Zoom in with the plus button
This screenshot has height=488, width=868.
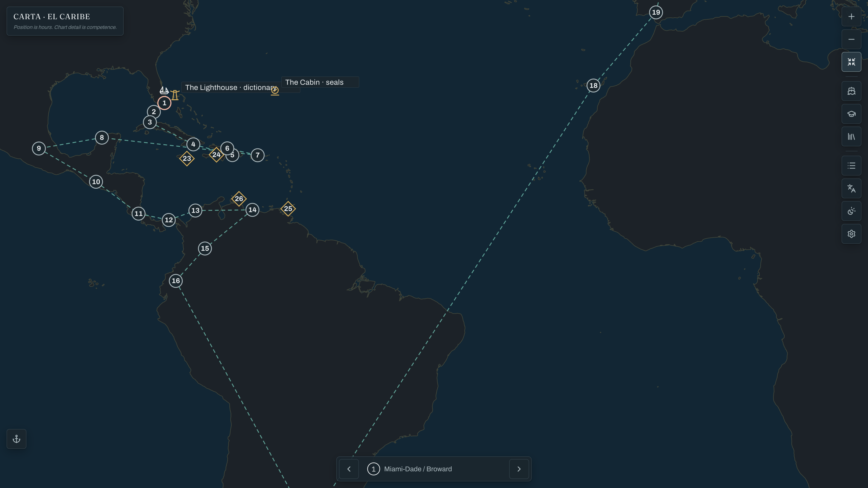click(x=851, y=16)
